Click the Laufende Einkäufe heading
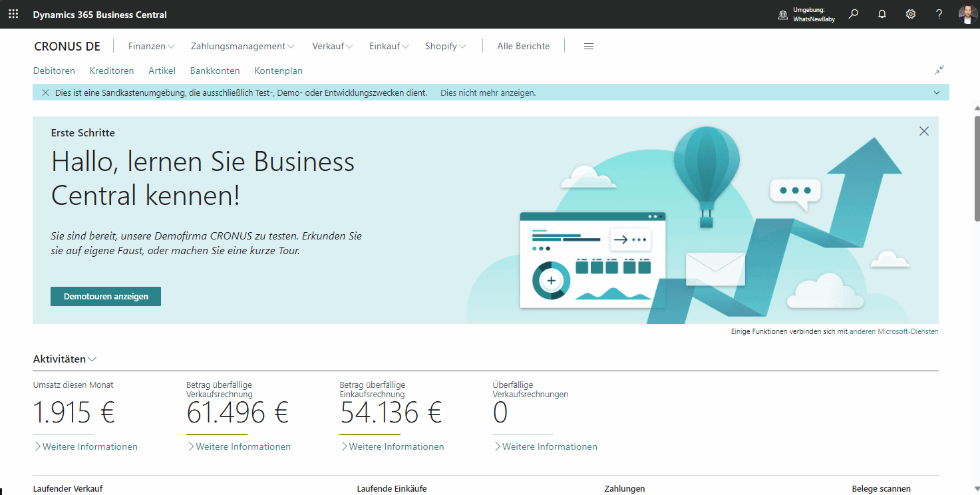Viewport: 980px width, 495px height. 392,489
